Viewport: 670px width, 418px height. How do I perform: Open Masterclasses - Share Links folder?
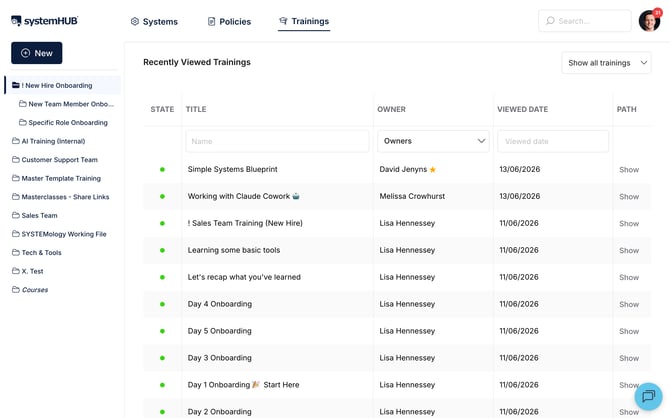[61, 197]
